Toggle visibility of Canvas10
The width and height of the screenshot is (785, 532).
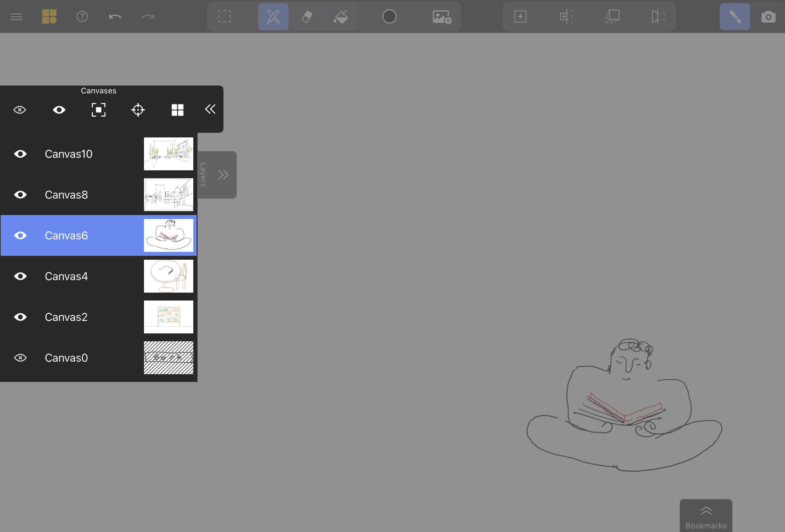[x=20, y=154]
